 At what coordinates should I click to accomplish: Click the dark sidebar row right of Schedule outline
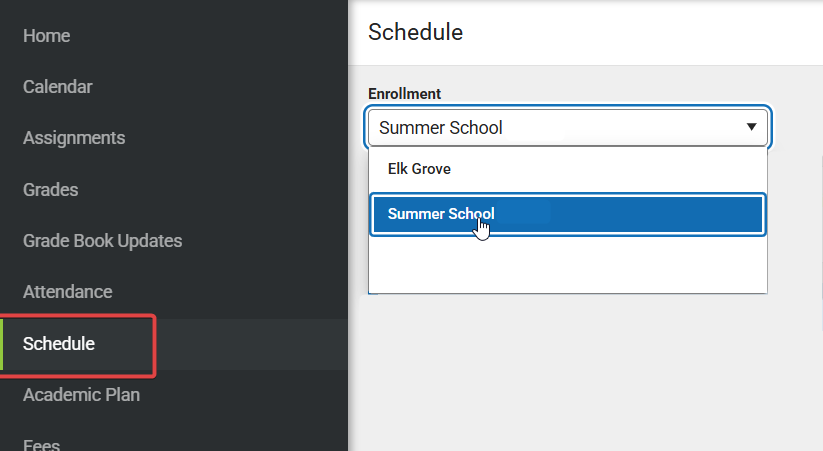pyautogui.click(x=252, y=344)
